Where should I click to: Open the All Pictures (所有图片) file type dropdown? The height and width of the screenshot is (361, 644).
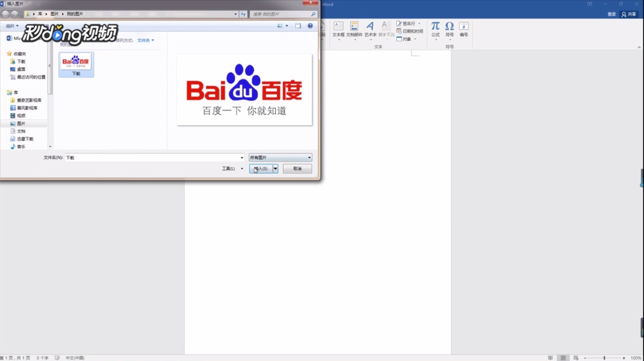coord(280,158)
